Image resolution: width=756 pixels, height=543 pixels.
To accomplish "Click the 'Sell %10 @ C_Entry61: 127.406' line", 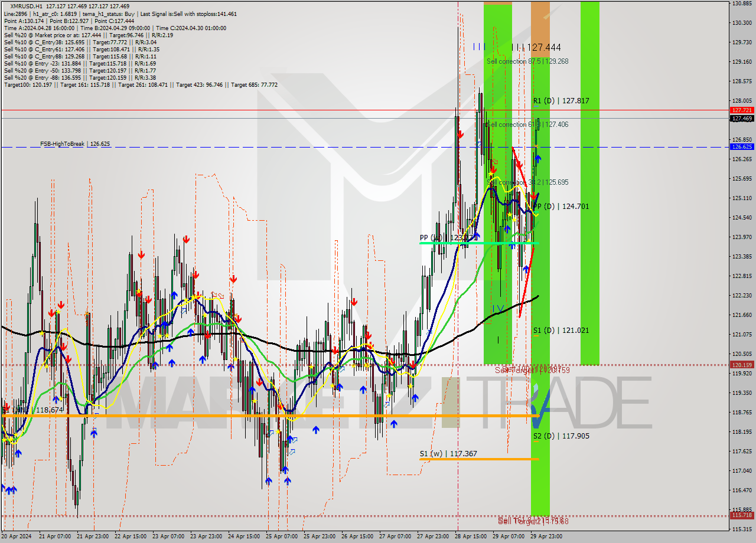I will [x=82, y=49].
